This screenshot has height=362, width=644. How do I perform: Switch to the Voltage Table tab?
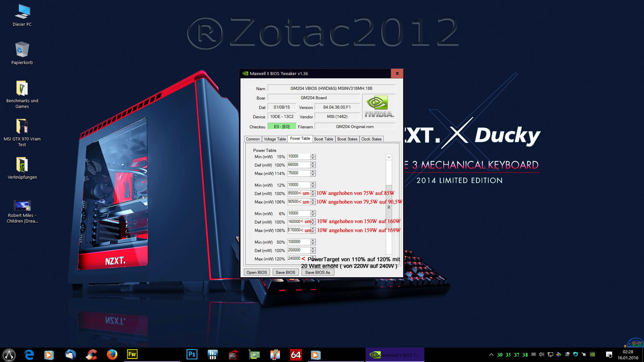[275, 139]
